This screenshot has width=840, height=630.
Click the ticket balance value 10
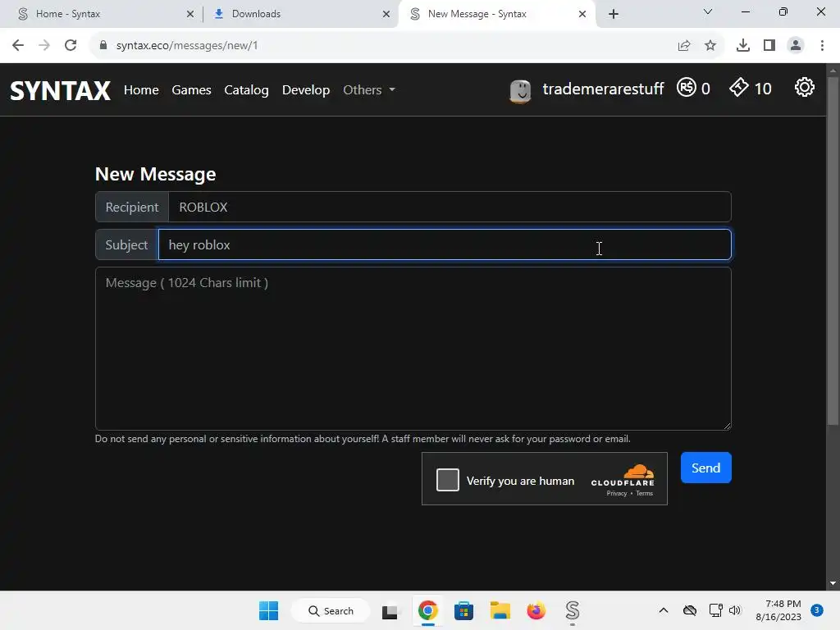763,89
